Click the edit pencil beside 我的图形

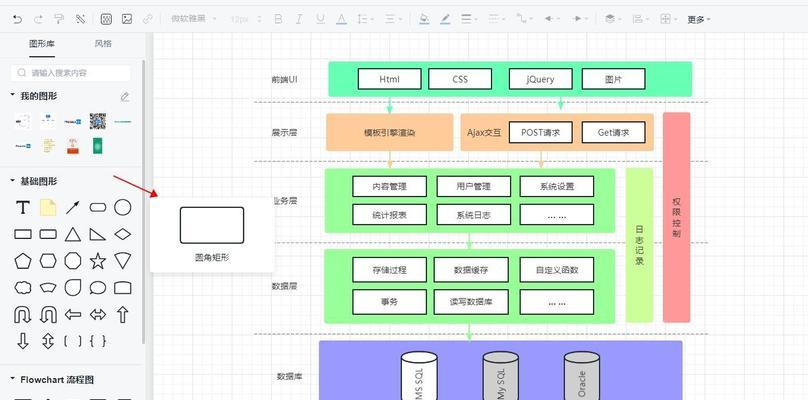click(125, 96)
